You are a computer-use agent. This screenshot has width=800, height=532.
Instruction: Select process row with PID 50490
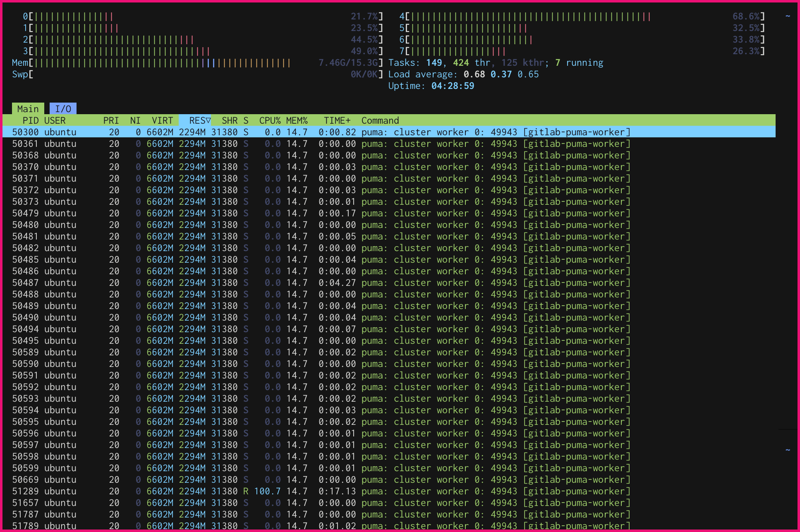point(389,317)
